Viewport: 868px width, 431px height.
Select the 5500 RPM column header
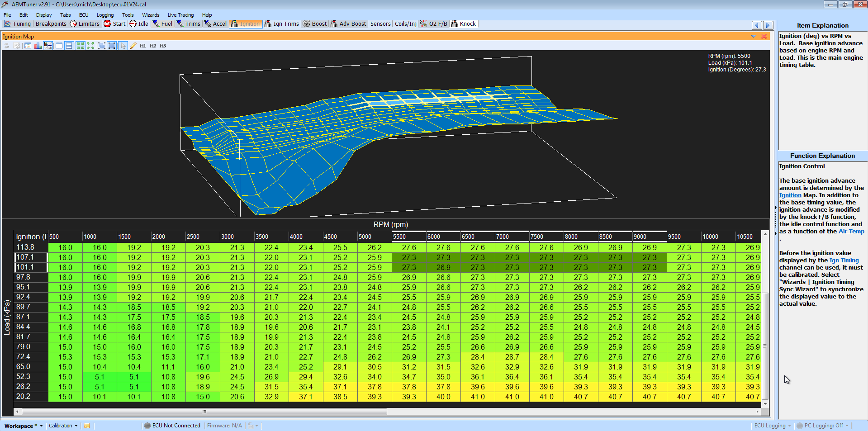[x=408, y=237]
